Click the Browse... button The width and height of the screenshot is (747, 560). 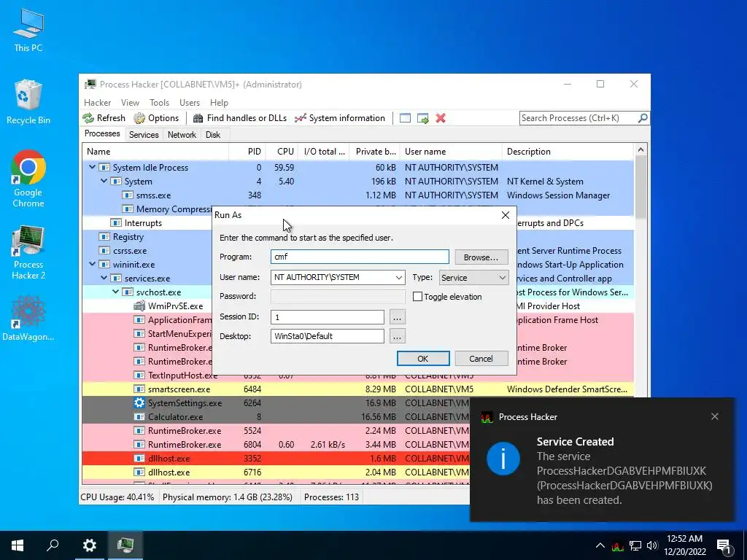pos(481,257)
